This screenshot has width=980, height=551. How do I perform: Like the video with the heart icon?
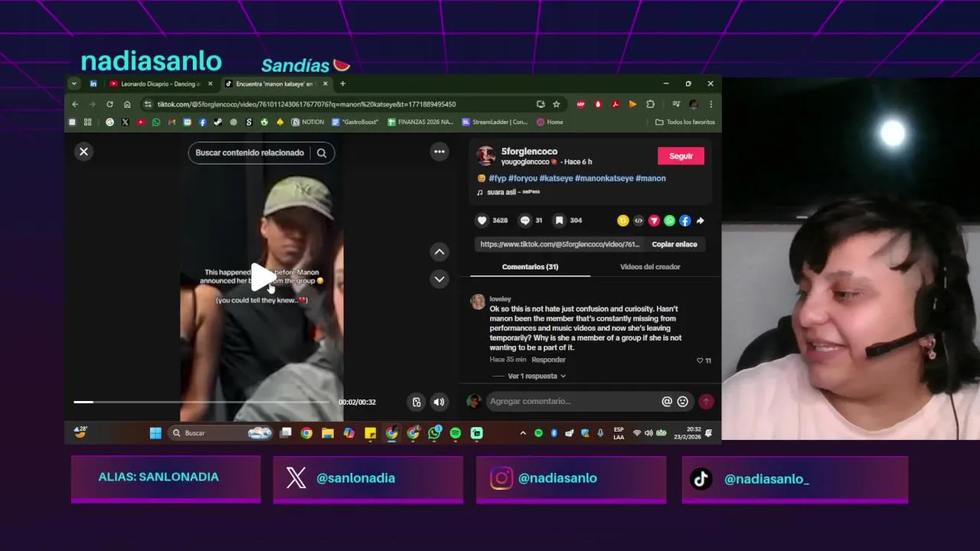pos(482,220)
